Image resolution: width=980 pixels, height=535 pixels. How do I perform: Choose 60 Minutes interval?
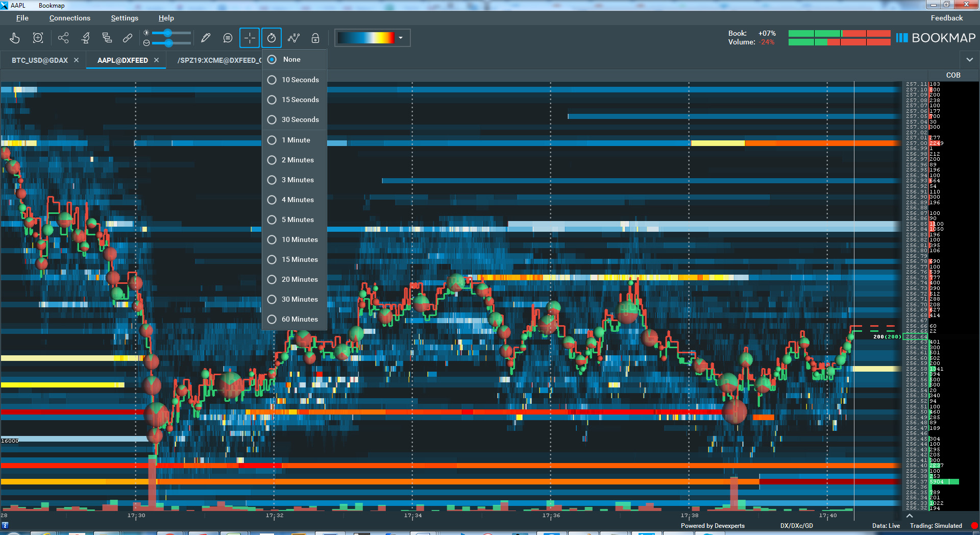295,319
